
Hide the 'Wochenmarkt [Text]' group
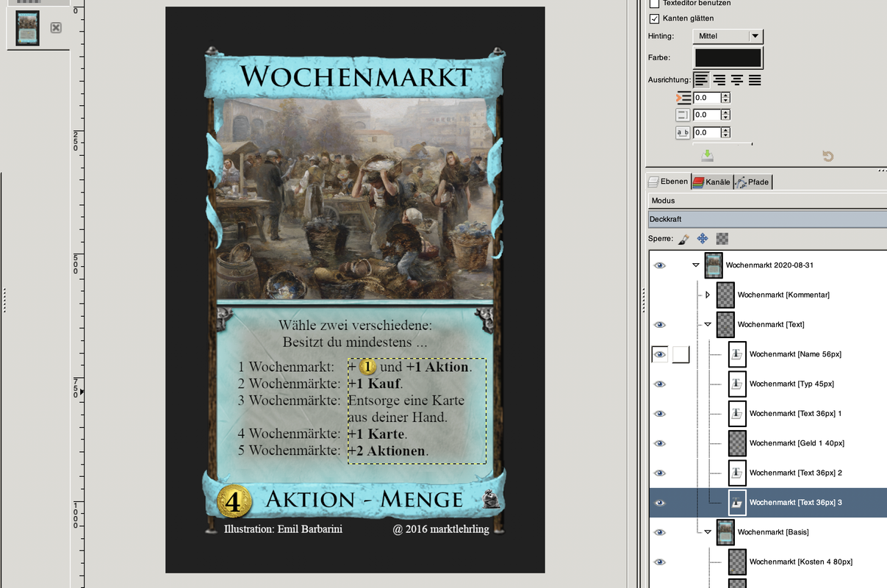tap(660, 325)
